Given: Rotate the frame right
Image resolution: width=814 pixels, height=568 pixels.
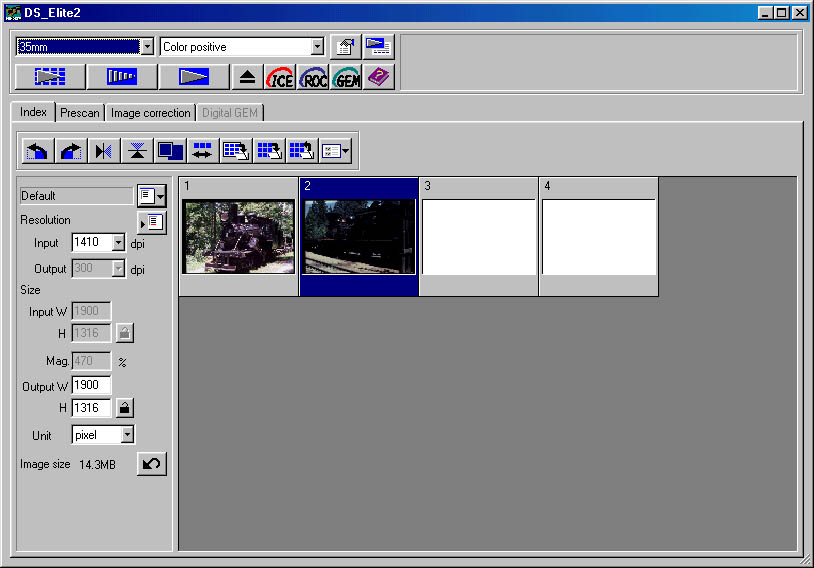Looking at the screenshot, I should point(71,151).
